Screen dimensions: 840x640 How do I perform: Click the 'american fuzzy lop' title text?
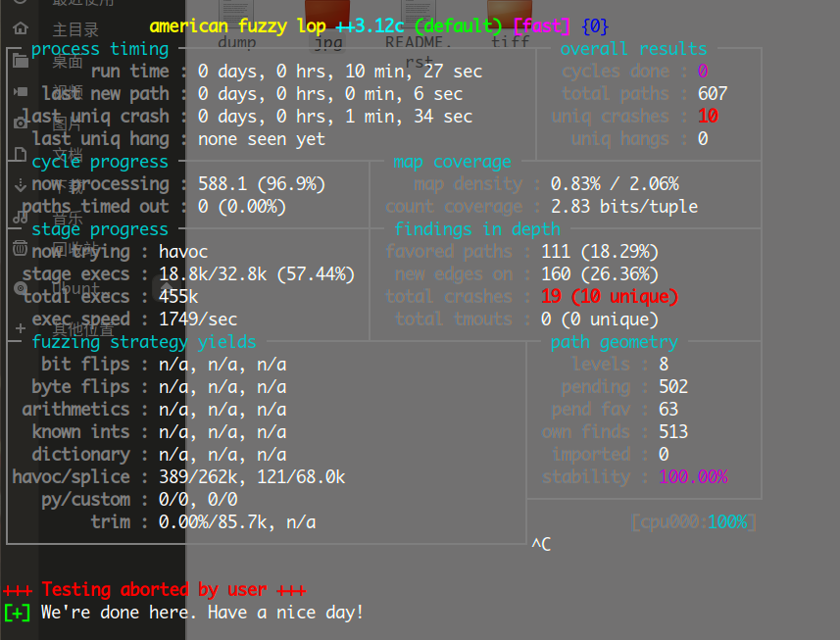(238, 25)
